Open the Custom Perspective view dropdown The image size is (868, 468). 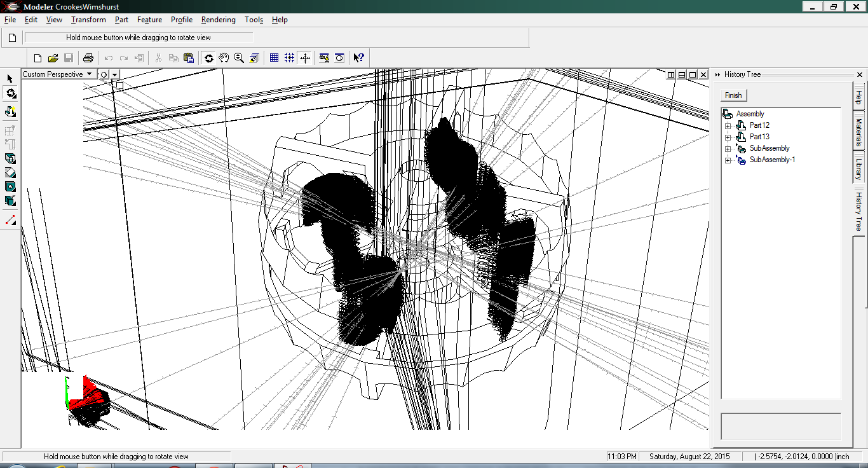58,74
